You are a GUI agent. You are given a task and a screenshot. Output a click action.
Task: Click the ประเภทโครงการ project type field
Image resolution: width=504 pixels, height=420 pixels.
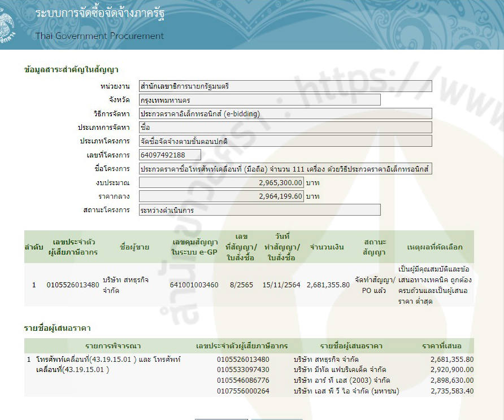pyautogui.click(x=285, y=141)
